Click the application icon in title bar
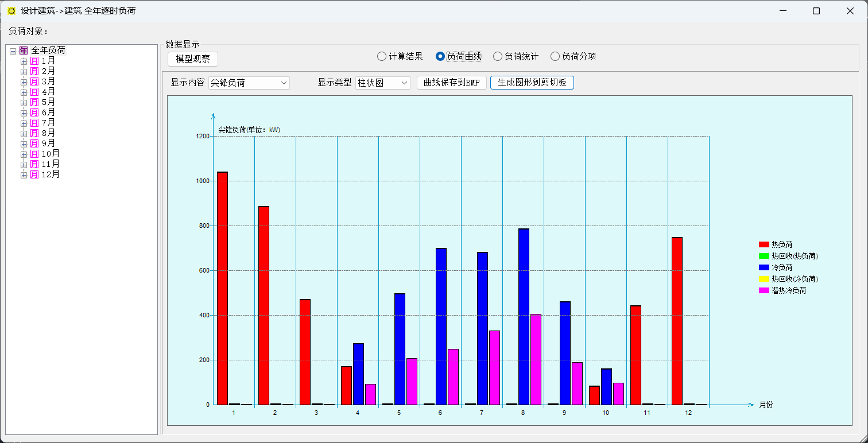Screen dimensions: 868x443 (11, 11)
